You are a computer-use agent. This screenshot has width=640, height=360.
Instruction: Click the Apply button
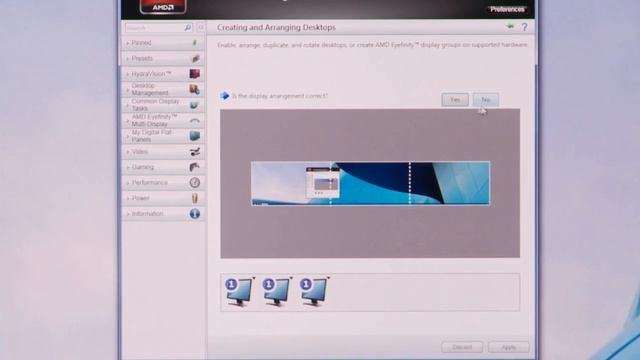click(x=509, y=347)
